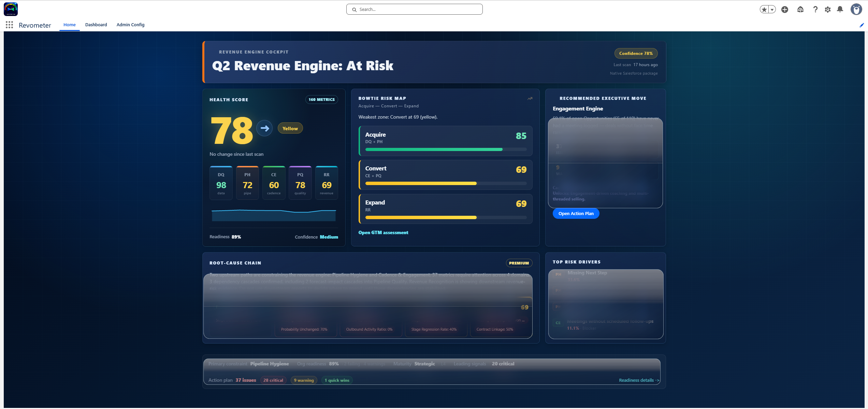Click the Acquire zone progress bar
The height and width of the screenshot is (409, 868).
point(446,149)
